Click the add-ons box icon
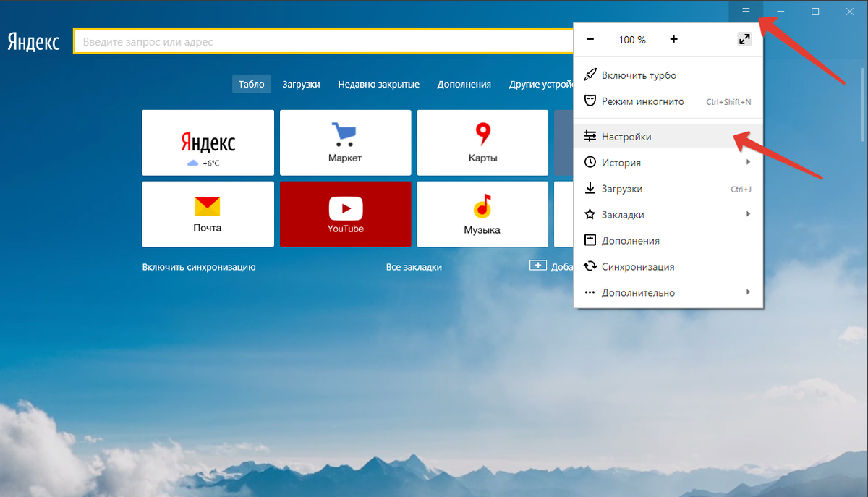The height and width of the screenshot is (497, 868). coord(590,240)
